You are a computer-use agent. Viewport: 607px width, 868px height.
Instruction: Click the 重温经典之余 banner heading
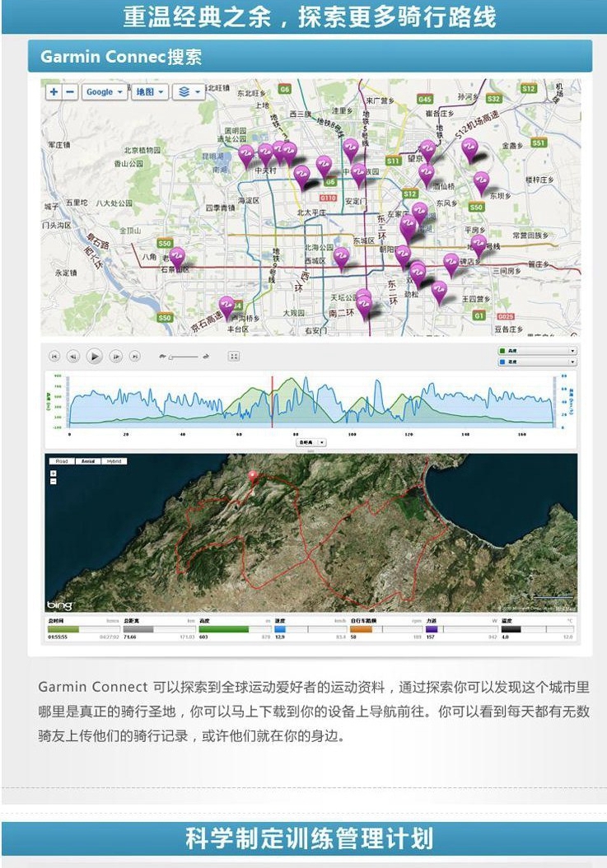click(x=309, y=16)
